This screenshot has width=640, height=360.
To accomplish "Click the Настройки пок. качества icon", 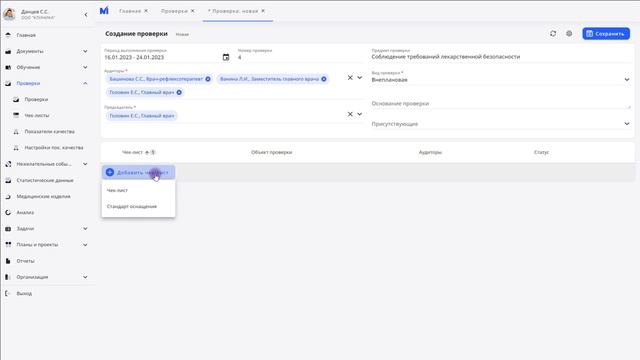I will point(16,148).
